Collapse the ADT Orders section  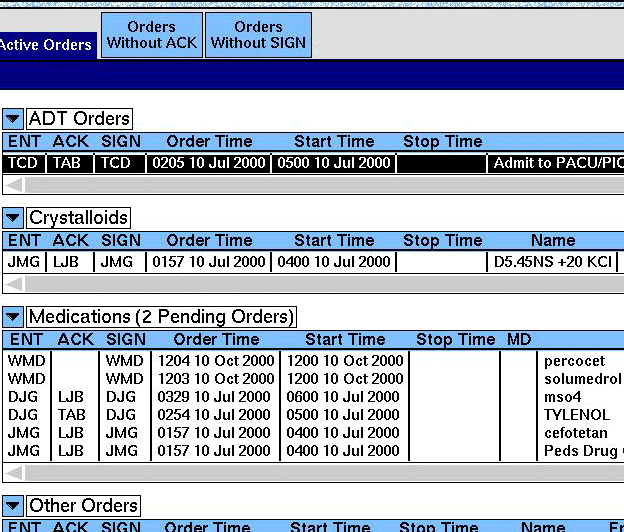click(x=13, y=120)
